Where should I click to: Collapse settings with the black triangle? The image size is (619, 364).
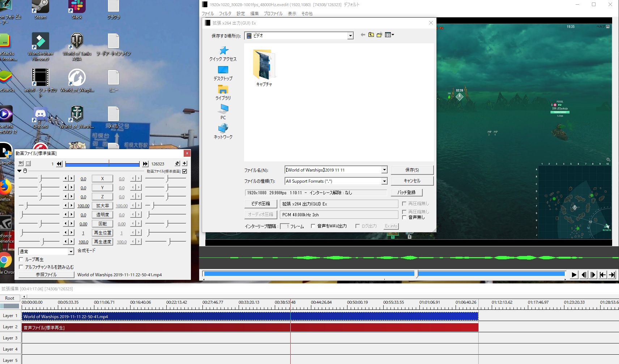(20, 171)
